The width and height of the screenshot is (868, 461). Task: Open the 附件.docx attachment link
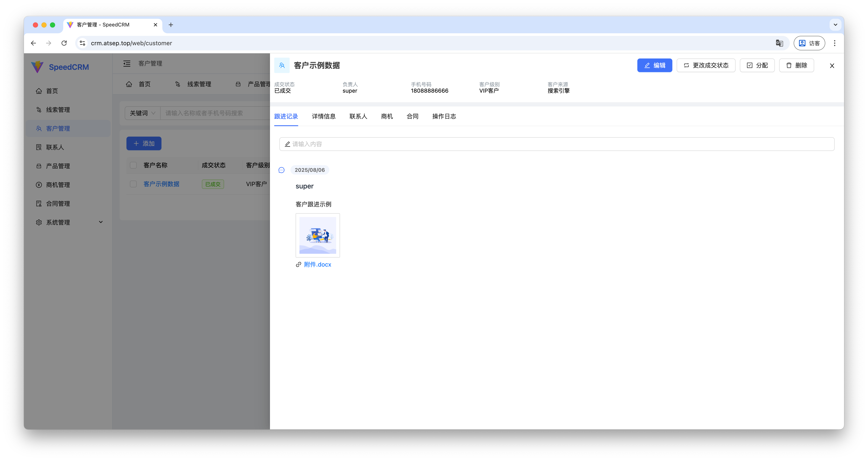click(x=317, y=265)
